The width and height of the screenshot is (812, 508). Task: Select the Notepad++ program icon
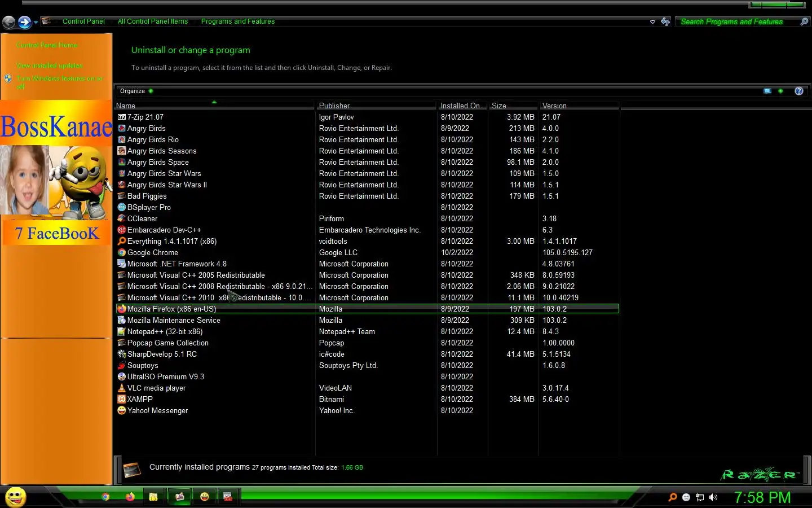121,331
